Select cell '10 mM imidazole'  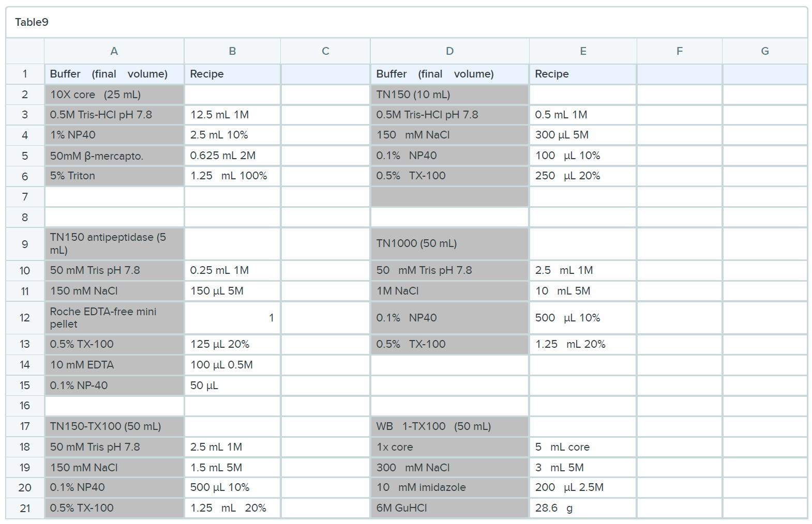pyautogui.click(x=449, y=487)
